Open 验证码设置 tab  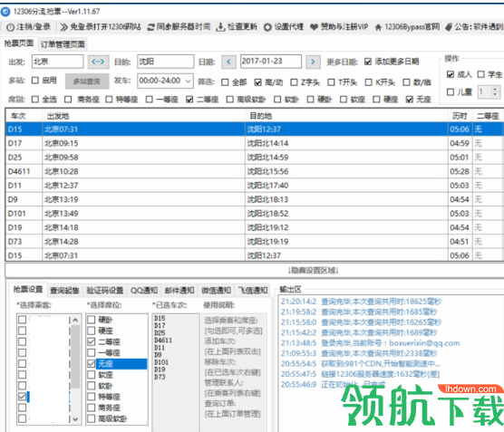click(x=105, y=291)
